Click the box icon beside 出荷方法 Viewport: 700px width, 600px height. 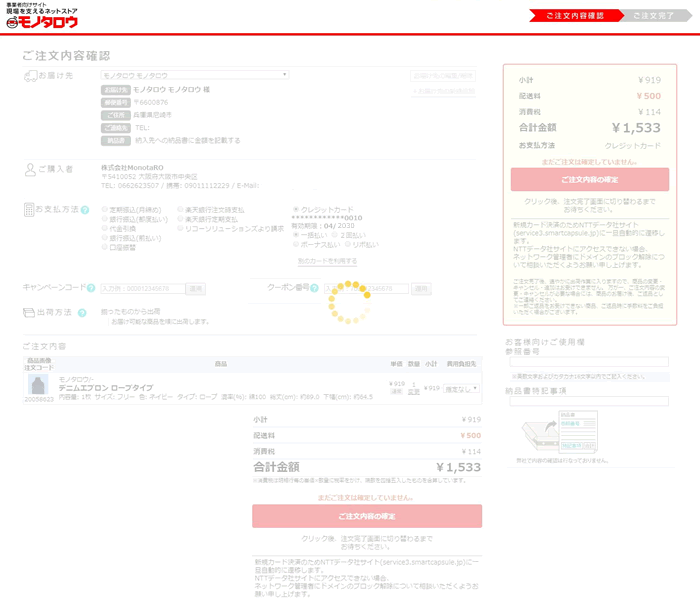pos(29,312)
